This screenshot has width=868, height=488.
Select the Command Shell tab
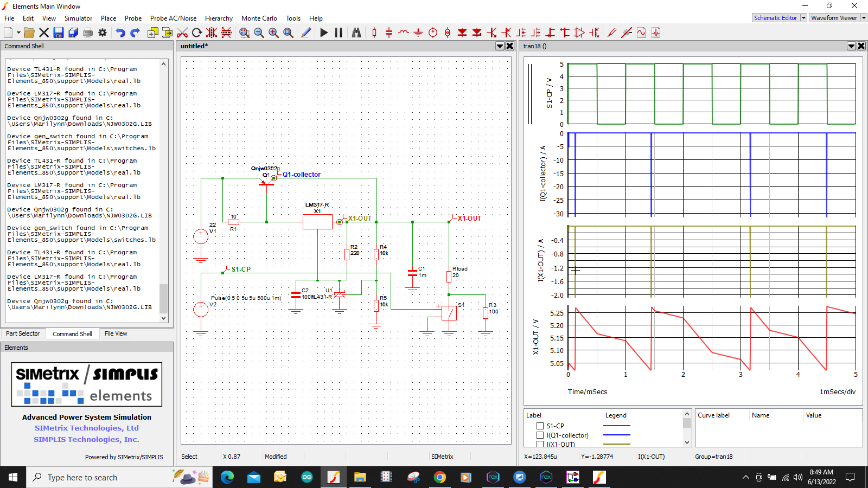pos(72,334)
